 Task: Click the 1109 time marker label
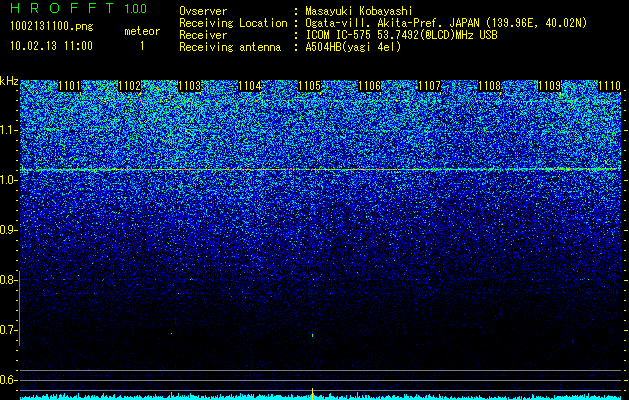[550, 86]
